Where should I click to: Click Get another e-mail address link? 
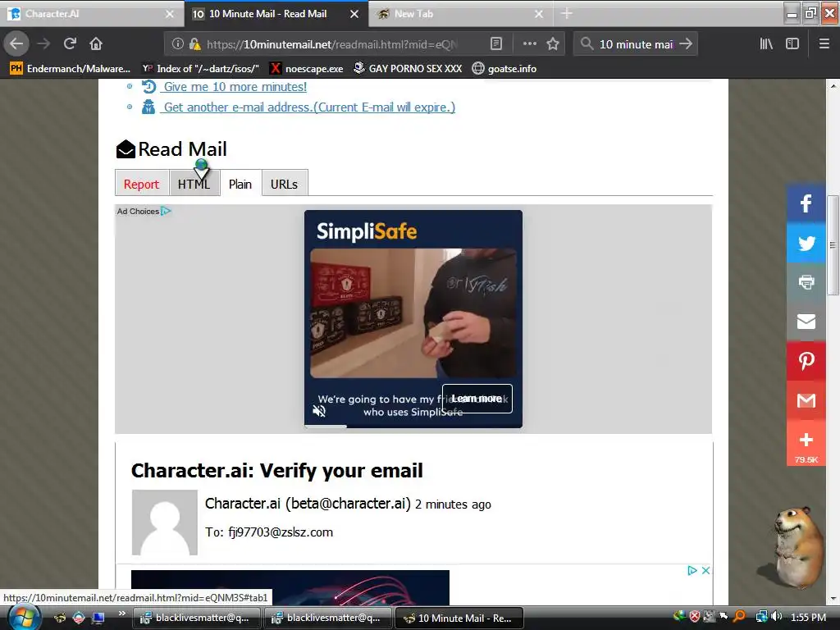pyautogui.click(x=309, y=107)
